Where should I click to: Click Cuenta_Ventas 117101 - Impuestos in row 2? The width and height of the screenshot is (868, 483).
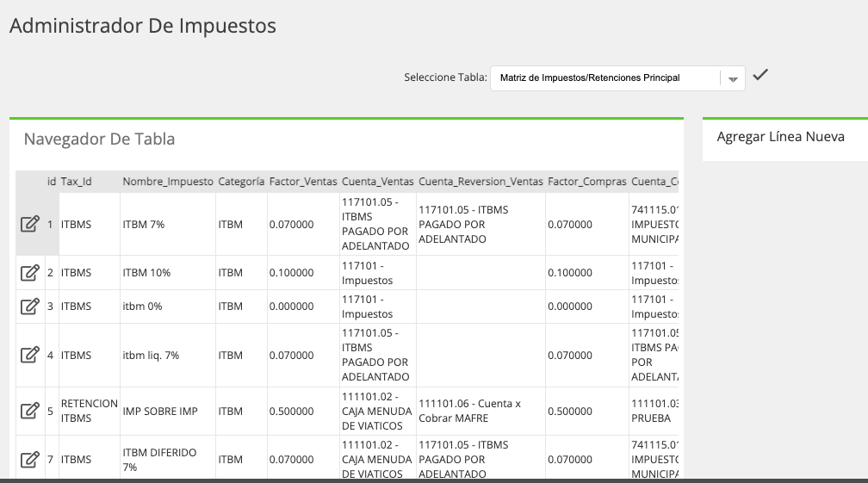377,273
